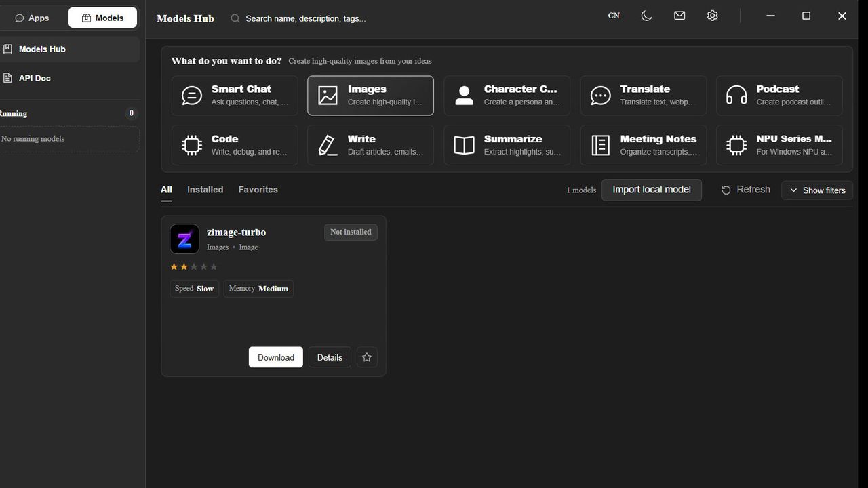Screen dimensions: 868x488
Task: Pick the Meeting Notes category
Action: click(643, 145)
